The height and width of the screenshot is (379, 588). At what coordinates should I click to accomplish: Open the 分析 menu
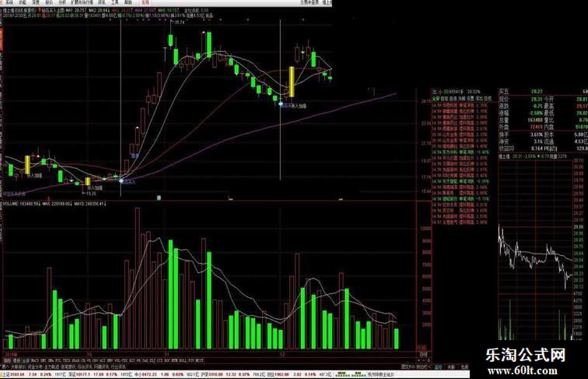click(62, 2)
